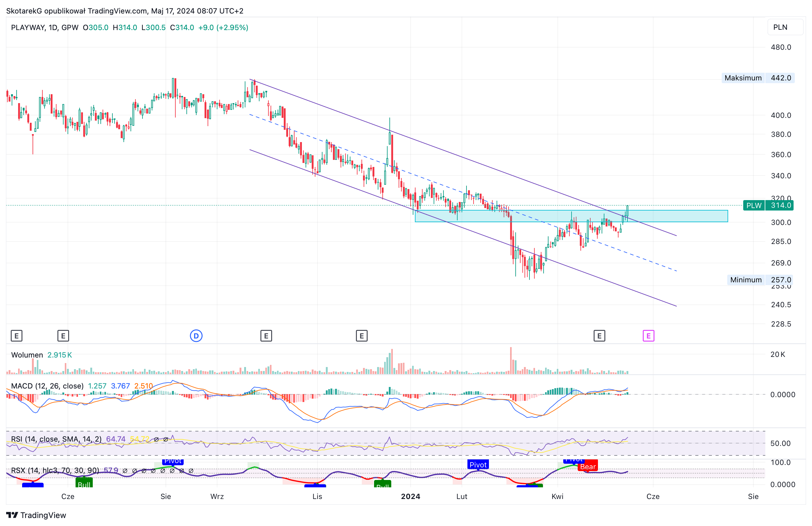Click the PLAYWAY, 1D, GPW symbol title
The width and height of the screenshot is (812, 526).
(x=45, y=28)
